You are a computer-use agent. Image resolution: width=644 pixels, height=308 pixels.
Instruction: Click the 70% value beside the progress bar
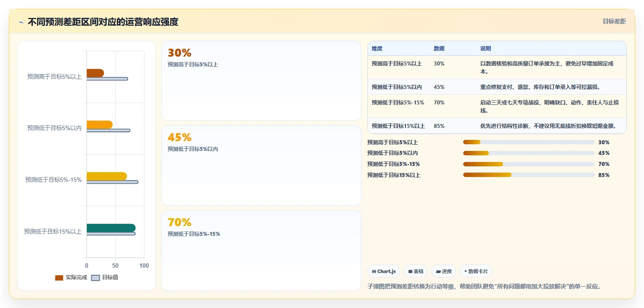coord(604,164)
